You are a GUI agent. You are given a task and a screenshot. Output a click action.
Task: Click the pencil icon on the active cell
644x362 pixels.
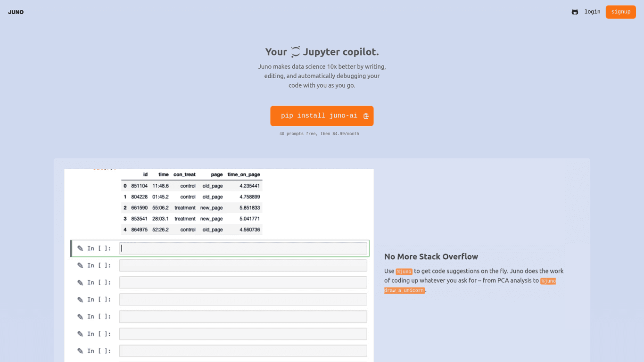(80, 248)
